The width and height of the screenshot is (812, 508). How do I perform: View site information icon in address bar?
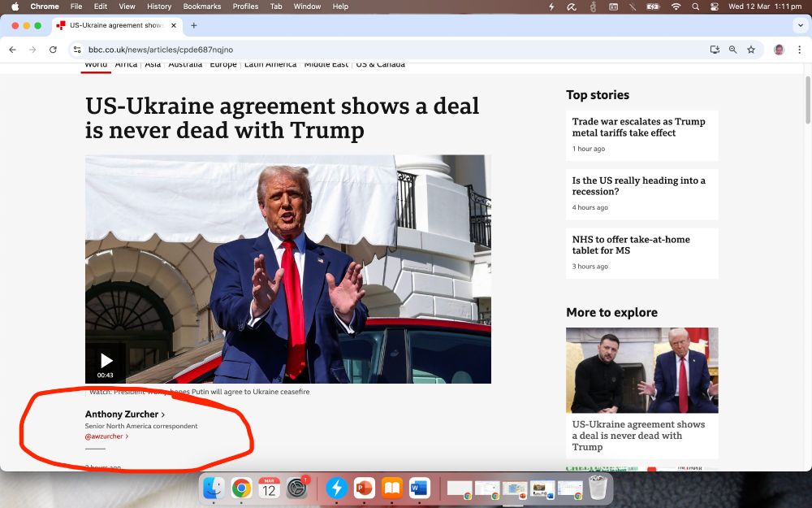coord(77,50)
